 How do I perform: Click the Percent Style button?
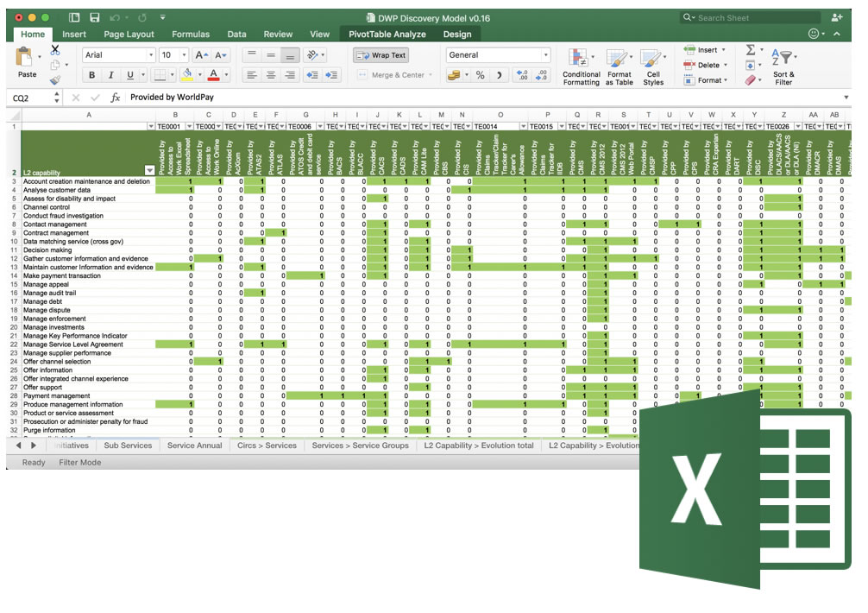(x=480, y=75)
